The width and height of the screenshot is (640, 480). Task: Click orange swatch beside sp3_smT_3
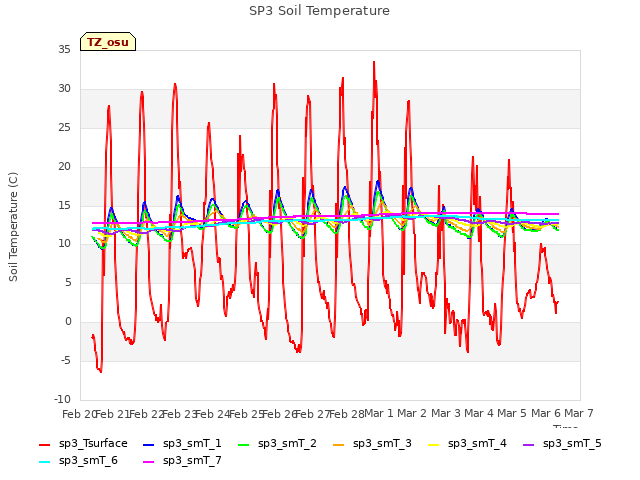tap(339, 445)
